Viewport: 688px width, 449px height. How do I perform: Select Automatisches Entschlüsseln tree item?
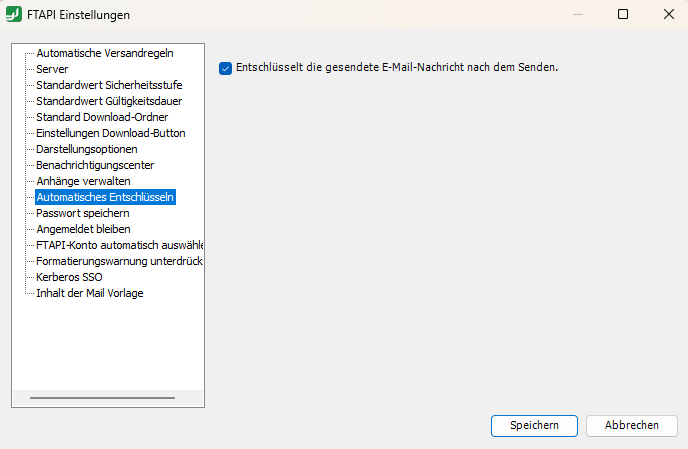point(105,197)
